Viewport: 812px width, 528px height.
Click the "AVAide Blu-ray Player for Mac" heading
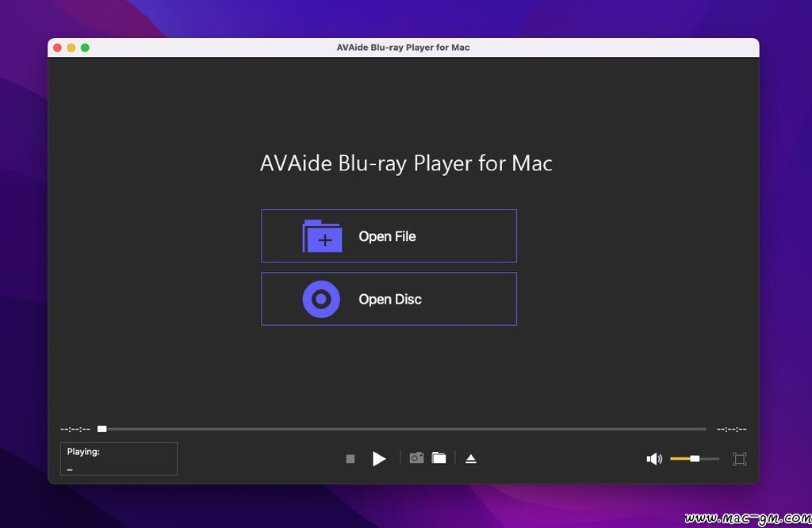point(406,163)
